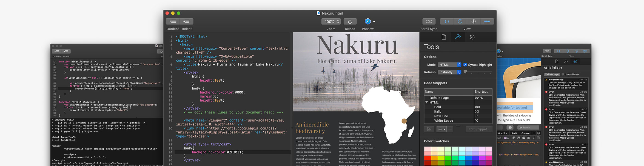Click the Indent toolbar icon
The width and height of the screenshot is (644, 166).
186,21
